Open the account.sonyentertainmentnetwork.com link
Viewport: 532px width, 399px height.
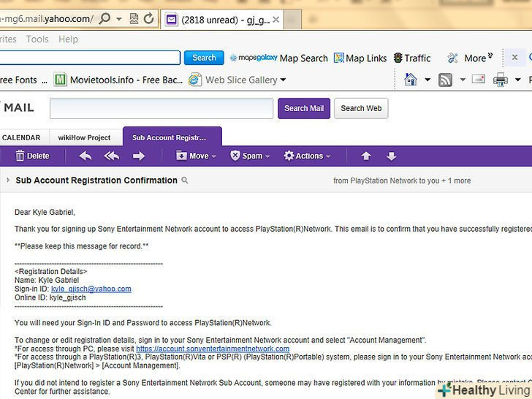tap(213, 349)
